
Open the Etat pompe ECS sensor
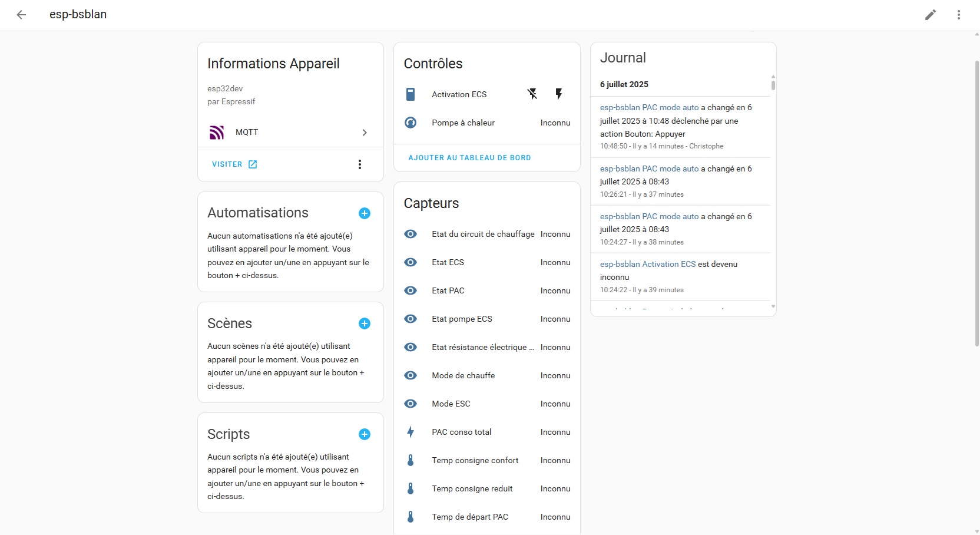[487, 319]
